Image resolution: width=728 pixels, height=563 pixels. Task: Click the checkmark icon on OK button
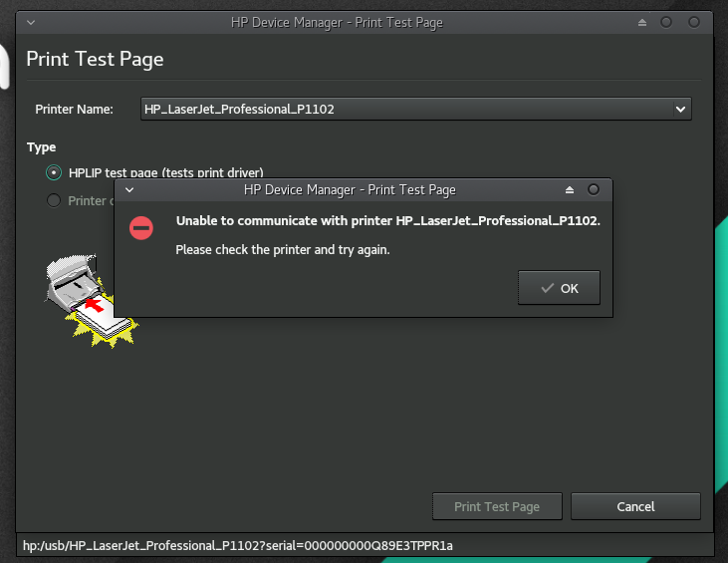(x=547, y=288)
